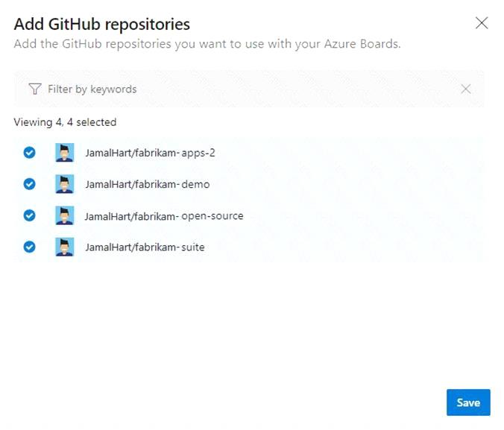Image resolution: width=504 pixels, height=430 pixels.
Task: Click the filter funnel icon
Action: point(35,89)
